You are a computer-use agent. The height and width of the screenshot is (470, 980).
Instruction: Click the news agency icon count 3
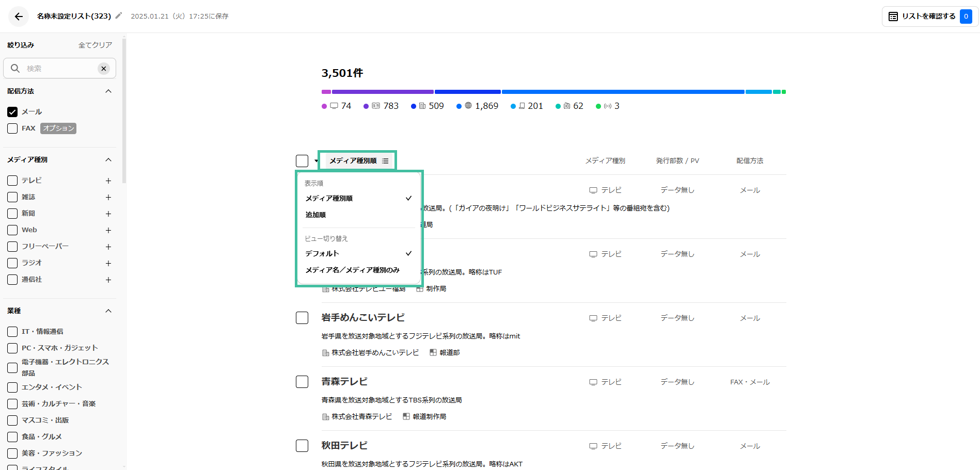point(608,106)
